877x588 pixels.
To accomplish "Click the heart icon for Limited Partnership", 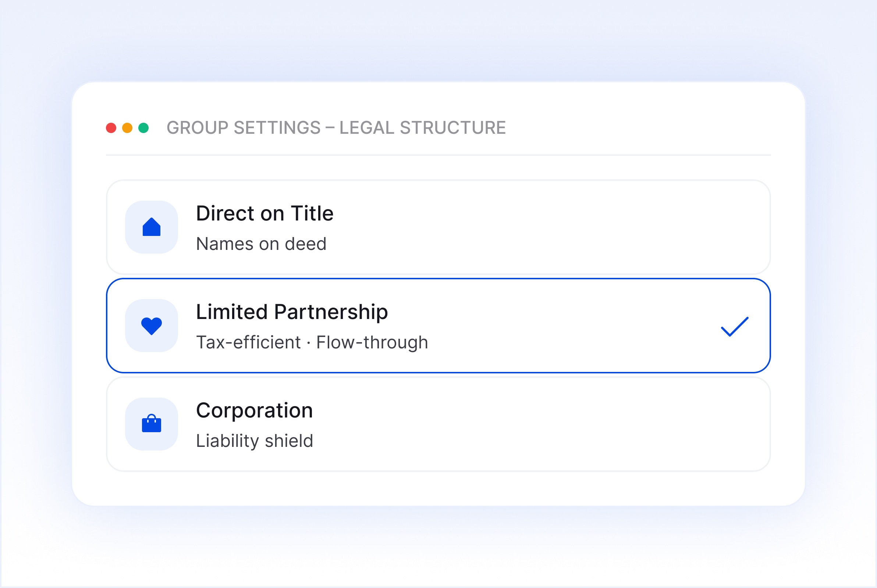I will pyautogui.click(x=151, y=326).
